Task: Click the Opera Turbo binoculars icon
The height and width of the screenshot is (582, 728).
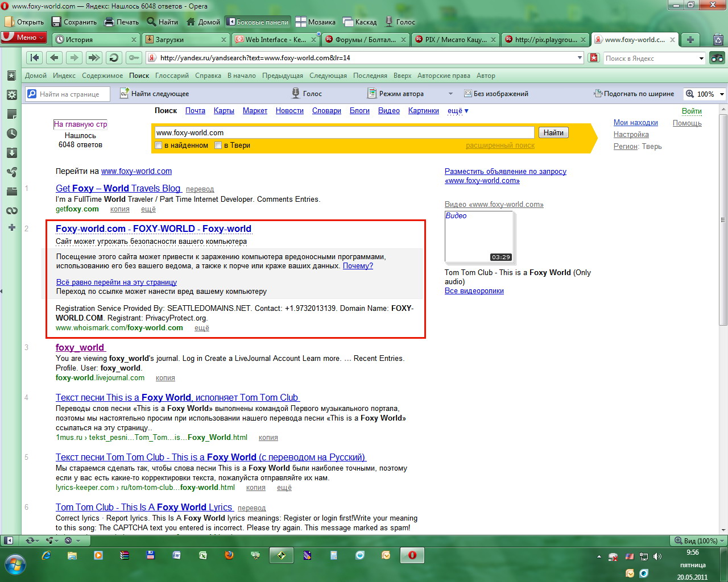Action: 717,58
